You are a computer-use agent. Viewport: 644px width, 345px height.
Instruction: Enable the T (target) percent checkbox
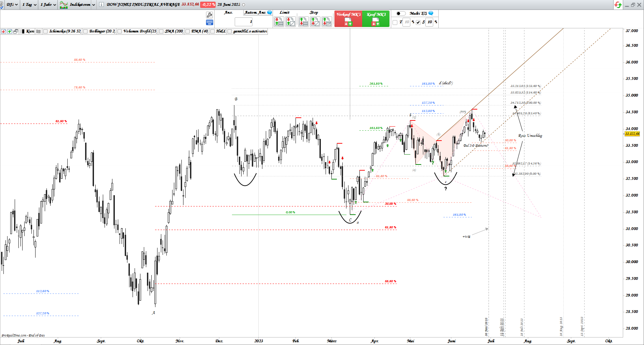coord(395,22)
